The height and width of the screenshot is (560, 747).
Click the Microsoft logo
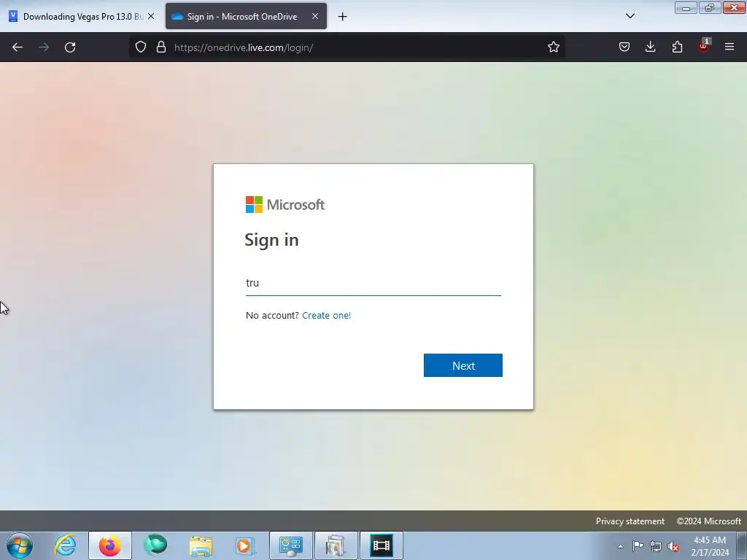click(x=285, y=205)
